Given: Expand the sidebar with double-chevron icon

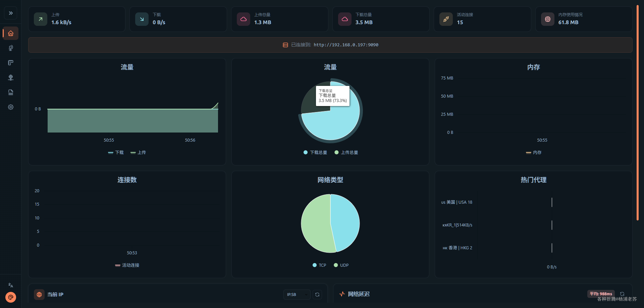Looking at the screenshot, I should click(11, 13).
